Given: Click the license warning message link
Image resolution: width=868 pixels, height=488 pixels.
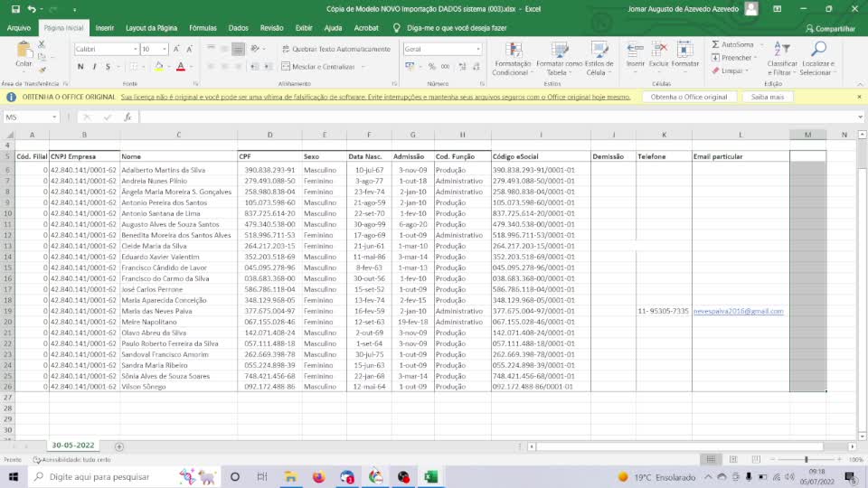Looking at the screenshot, I should point(375,97).
